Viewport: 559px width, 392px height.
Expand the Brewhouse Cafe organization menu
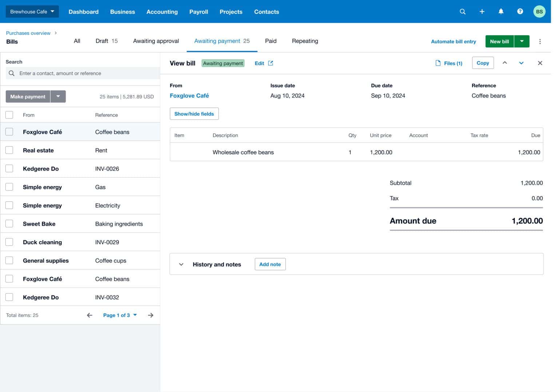[x=32, y=11]
